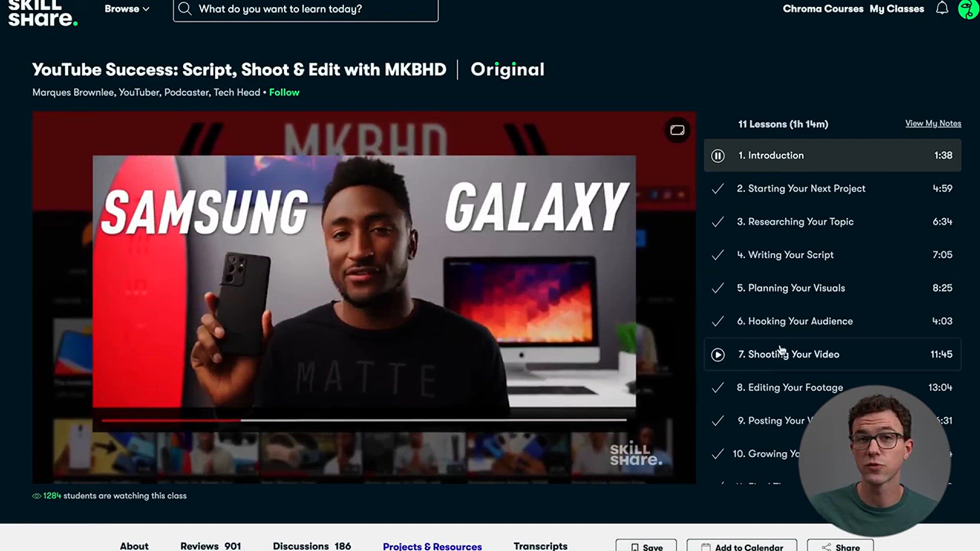Click checkmark for Hooking Your Audience

point(718,321)
